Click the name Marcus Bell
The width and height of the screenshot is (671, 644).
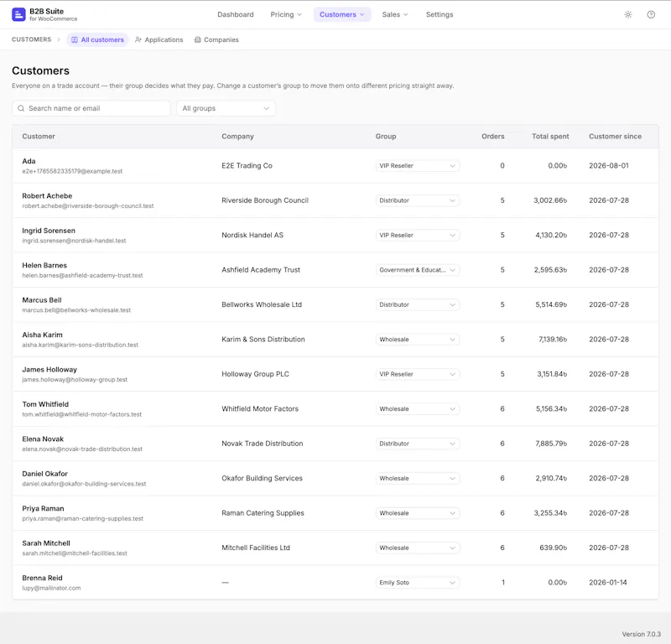pos(42,300)
